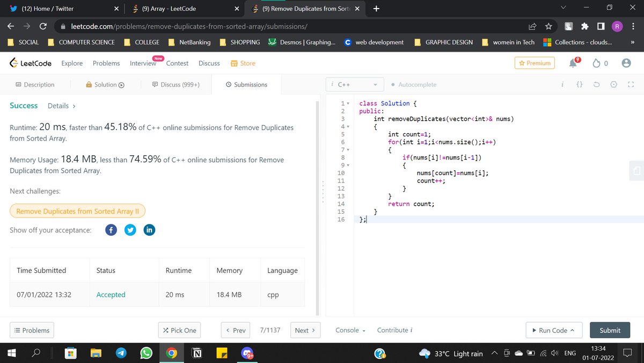
Task: Open Remove Duplicates from Sorted Array II
Action: pos(77,211)
